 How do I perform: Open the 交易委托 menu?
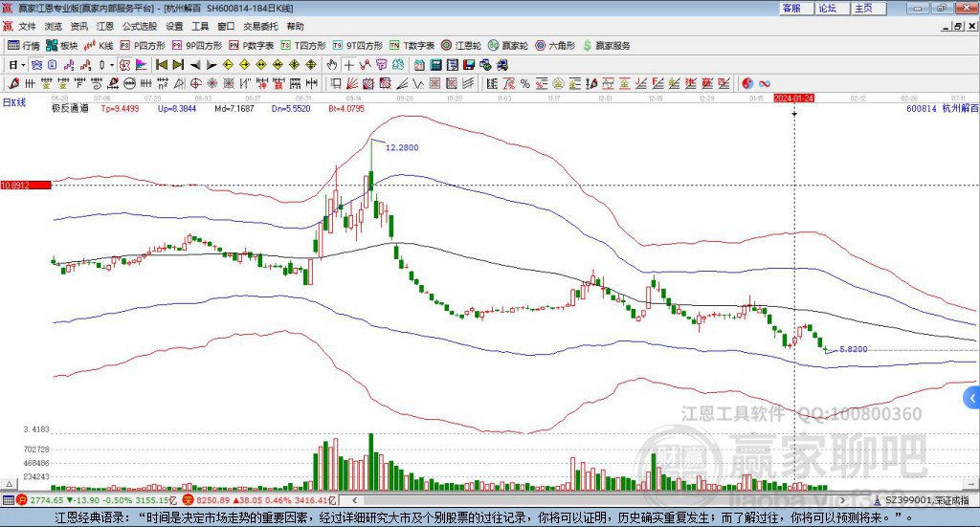click(x=260, y=27)
